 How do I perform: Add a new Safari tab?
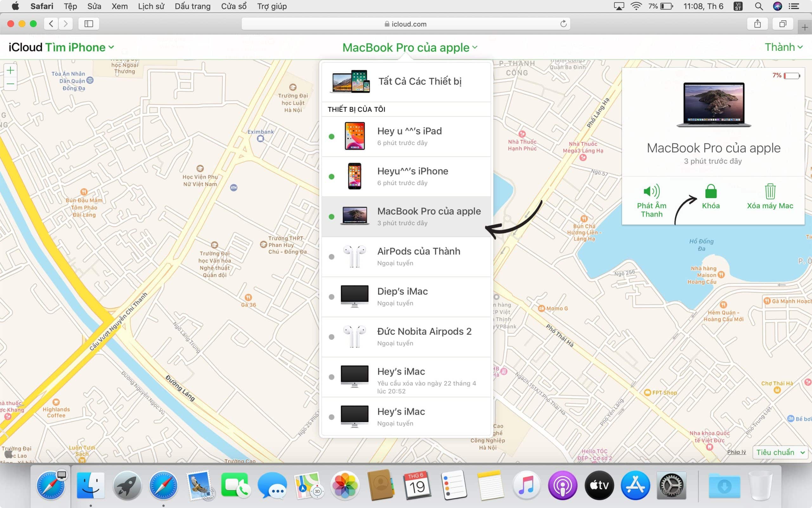(805, 27)
